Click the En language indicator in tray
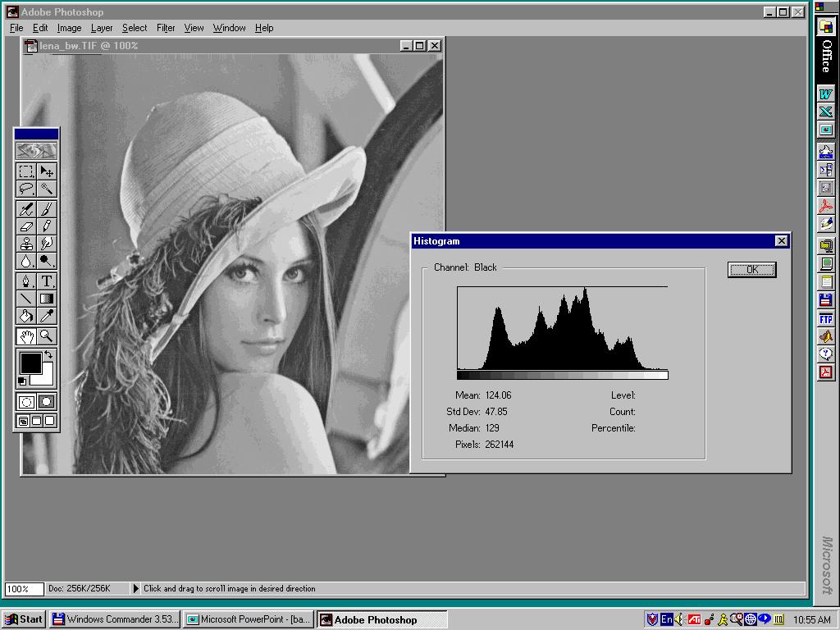Image resolution: width=840 pixels, height=630 pixels. [x=666, y=619]
